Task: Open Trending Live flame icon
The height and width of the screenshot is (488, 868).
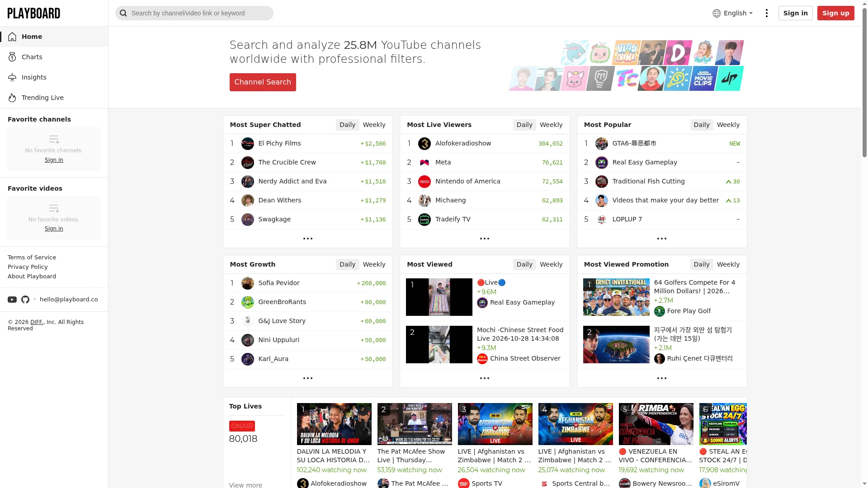Action: [x=12, y=98]
